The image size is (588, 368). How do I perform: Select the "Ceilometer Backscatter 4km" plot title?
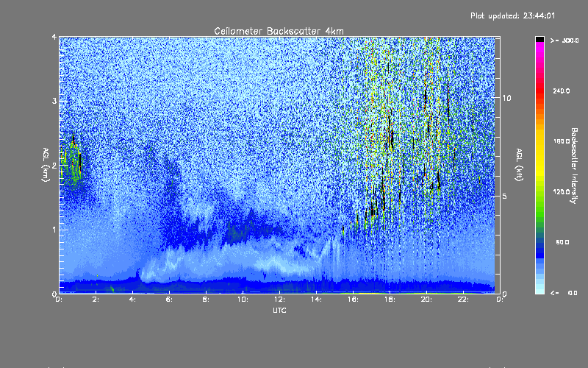279,31
